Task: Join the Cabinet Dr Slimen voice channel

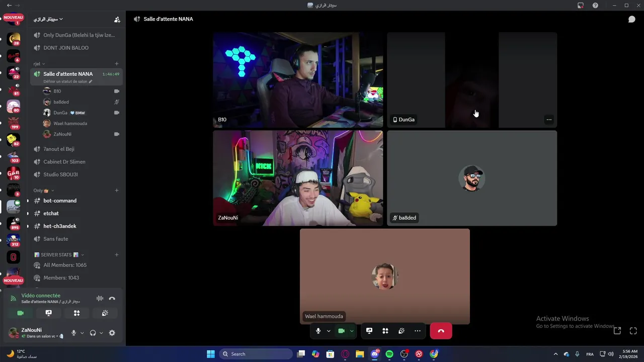Action: tap(75, 162)
